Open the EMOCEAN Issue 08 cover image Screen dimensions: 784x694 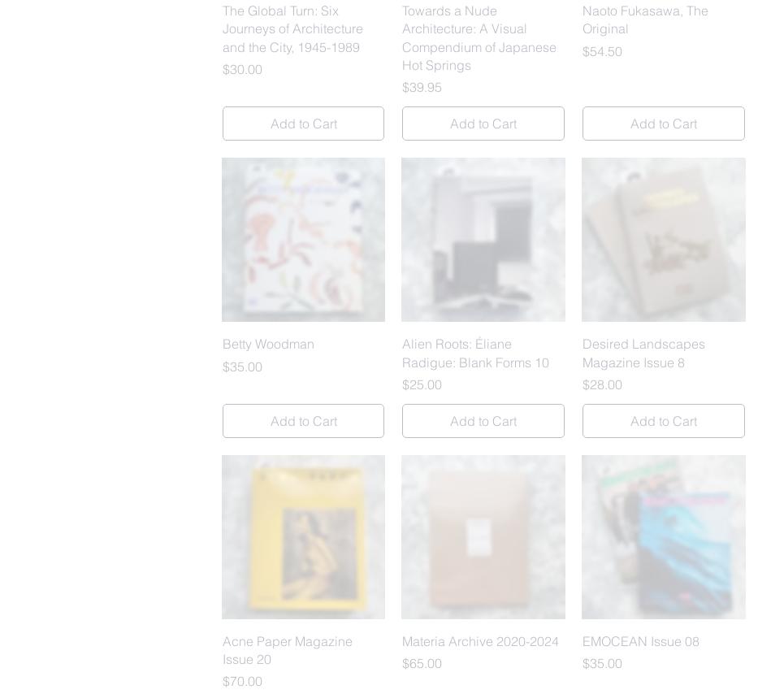[x=664, y=537]
